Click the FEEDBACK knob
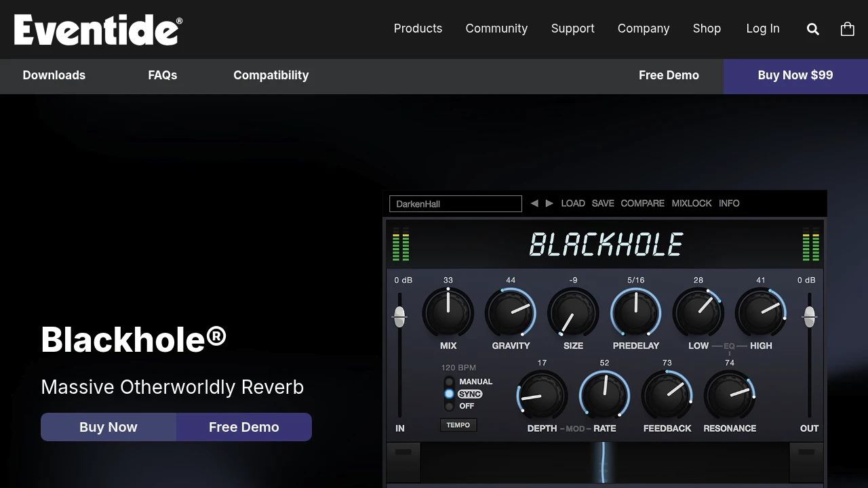Viewport: 868px width, 488px height. 667,395
